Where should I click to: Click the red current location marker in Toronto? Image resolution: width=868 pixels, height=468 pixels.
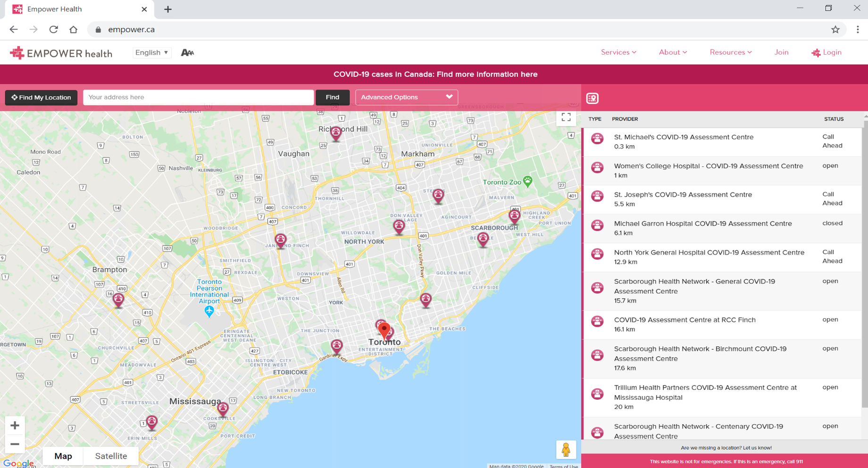click(384, 330)
